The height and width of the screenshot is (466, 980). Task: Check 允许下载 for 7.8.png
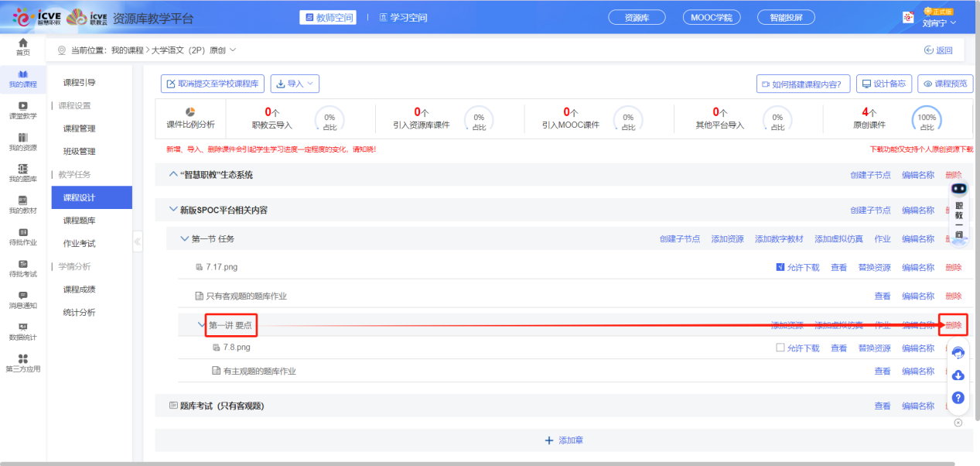click(x=780, y=348)
